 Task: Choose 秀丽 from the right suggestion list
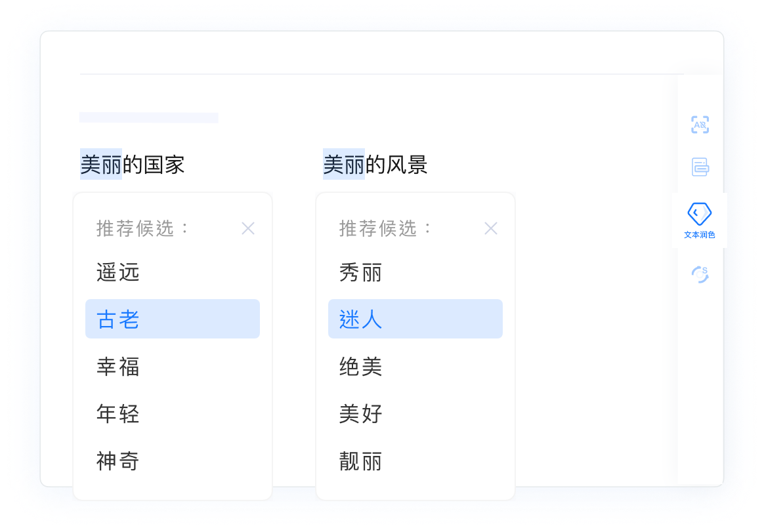361,273
